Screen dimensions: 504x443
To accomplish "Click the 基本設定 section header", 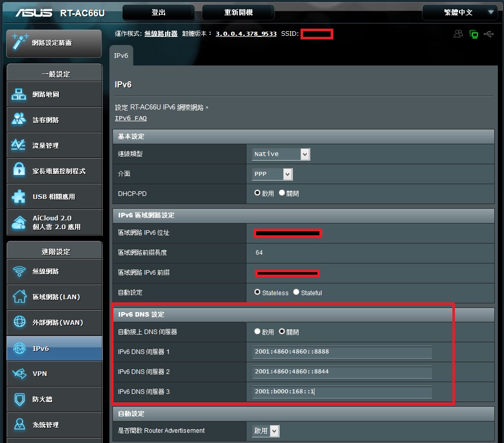I will coord(304,137).
